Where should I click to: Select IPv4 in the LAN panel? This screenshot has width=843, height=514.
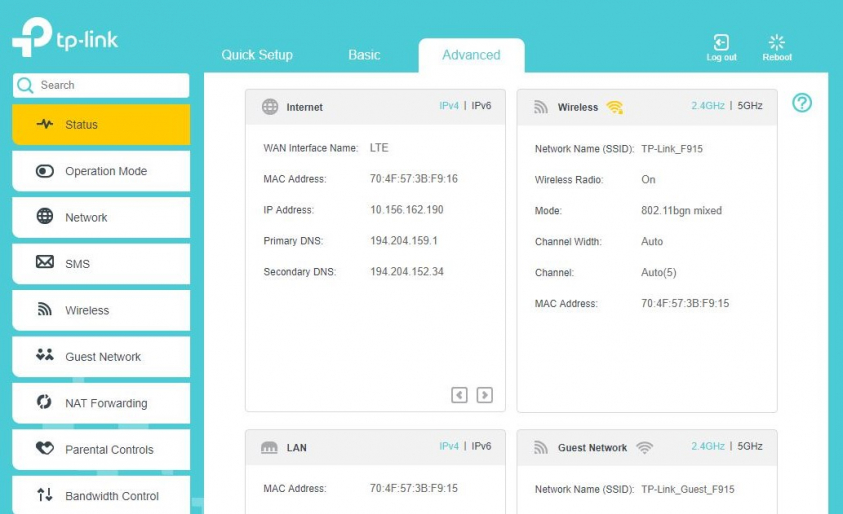coord(449,447)
